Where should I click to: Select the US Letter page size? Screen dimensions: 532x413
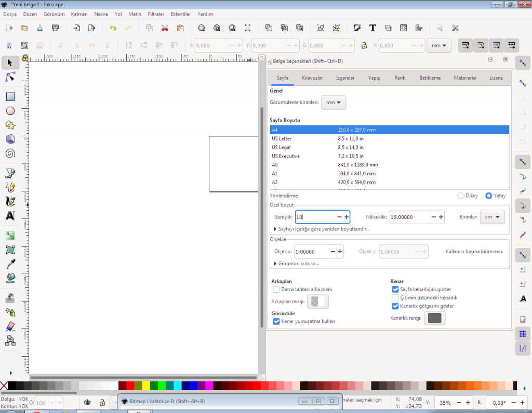(390, 138)
